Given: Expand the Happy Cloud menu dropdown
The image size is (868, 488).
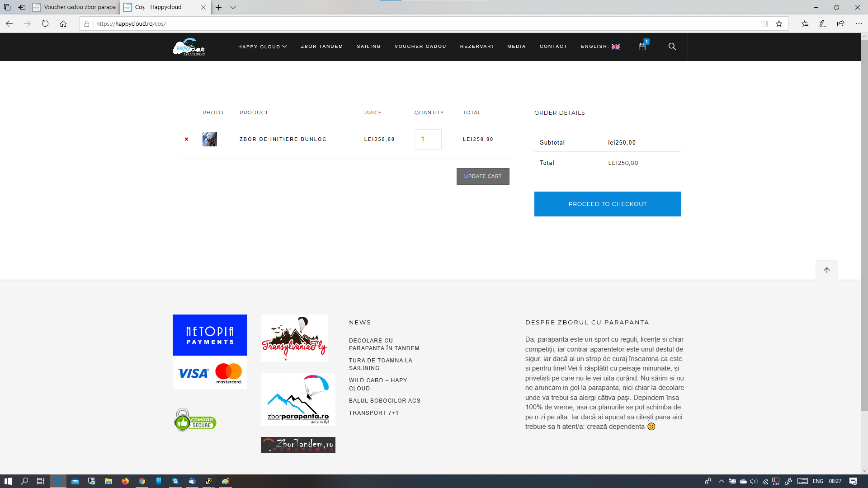Looking at the screenshot, I should [x=262, y=47].
